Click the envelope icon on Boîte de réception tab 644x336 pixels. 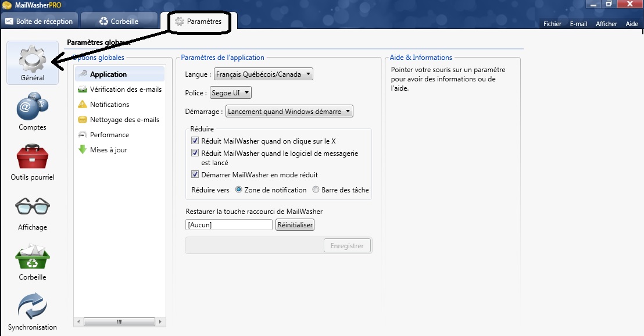[x=9, y=22]
